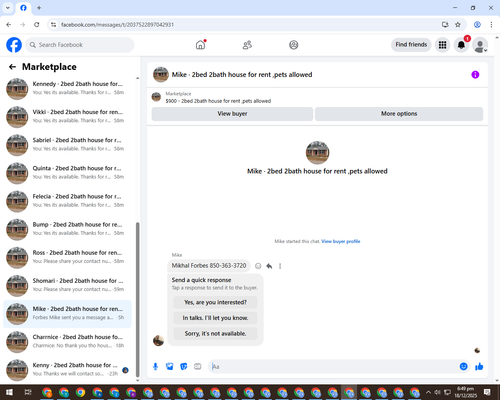This screenshot has width=500, height=400.
Task: Send quick response 'Sorry, it's not available.'
Action: pos(215,334)
